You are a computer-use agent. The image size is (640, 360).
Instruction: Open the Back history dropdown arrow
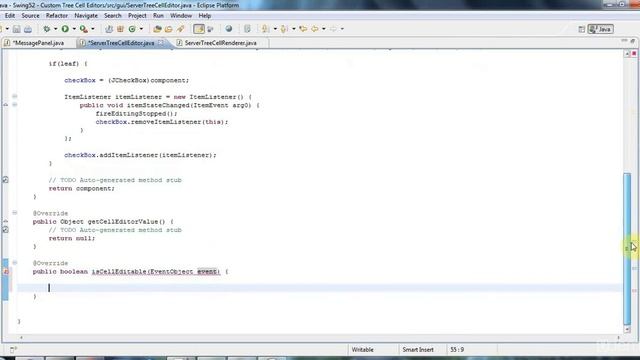point(324,29)
